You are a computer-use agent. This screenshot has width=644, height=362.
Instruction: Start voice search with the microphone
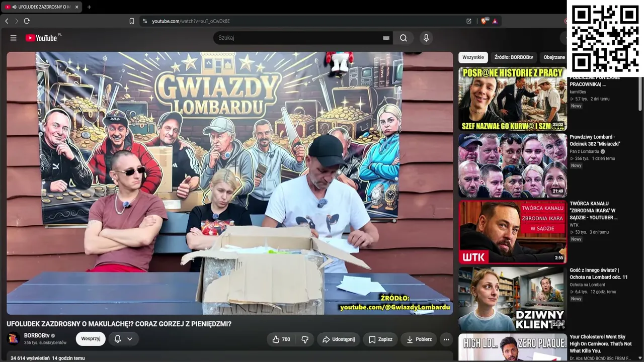[x=426, y=38]
